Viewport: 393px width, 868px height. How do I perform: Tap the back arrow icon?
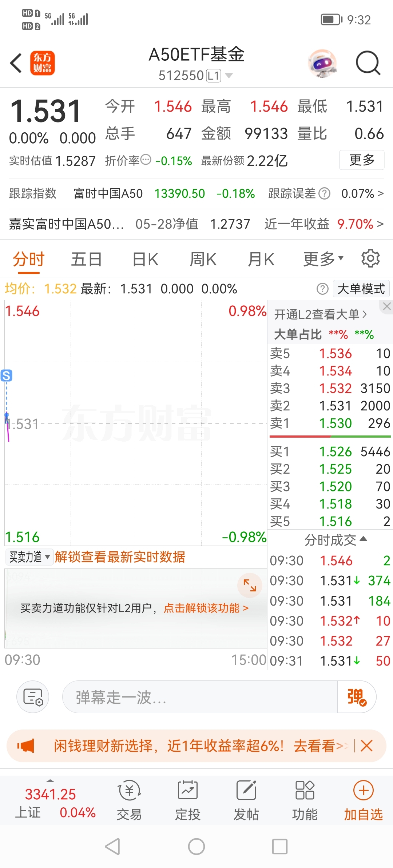coord(16,63)
